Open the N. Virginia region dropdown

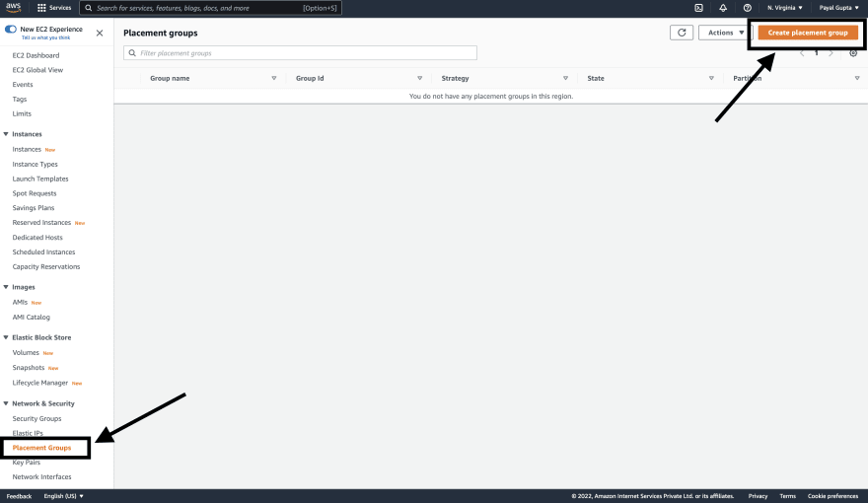click(x=784, y=8)
